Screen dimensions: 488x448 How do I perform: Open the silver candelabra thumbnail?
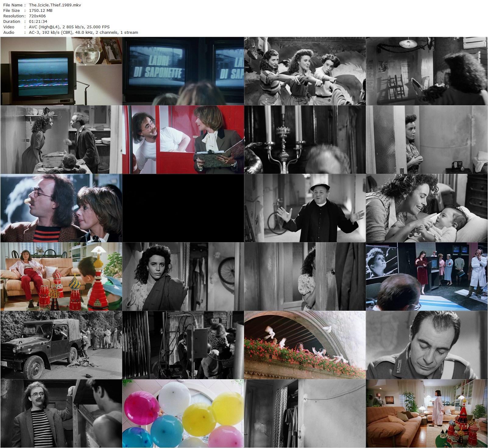(x=305, y=139)
